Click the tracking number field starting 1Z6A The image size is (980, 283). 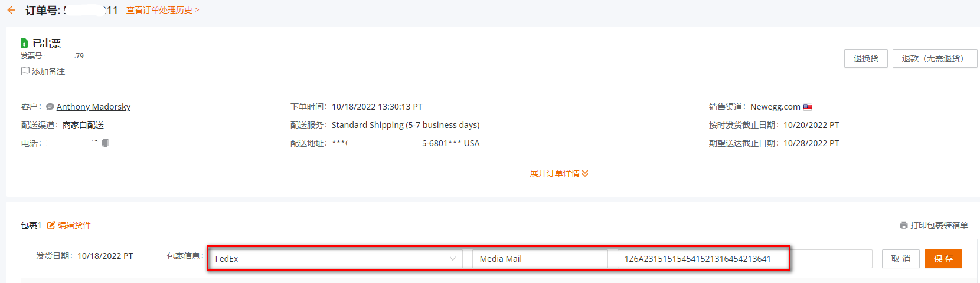click(703, 259)
